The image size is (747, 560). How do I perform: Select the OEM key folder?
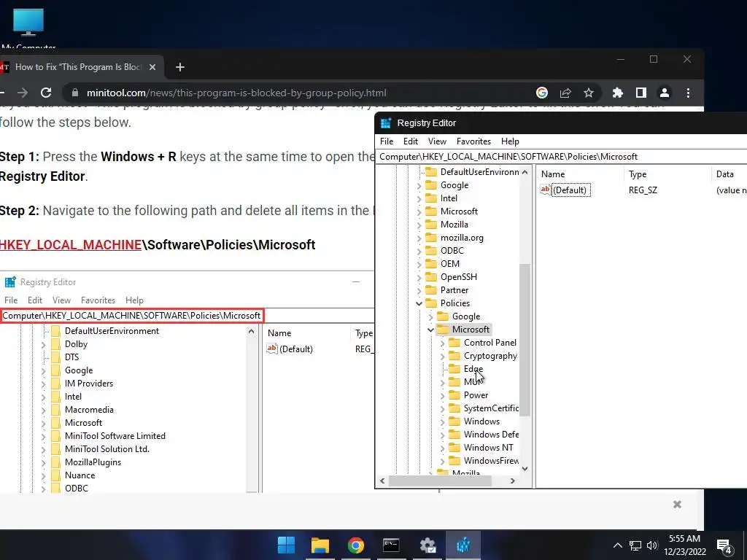[x=449, y=264]
